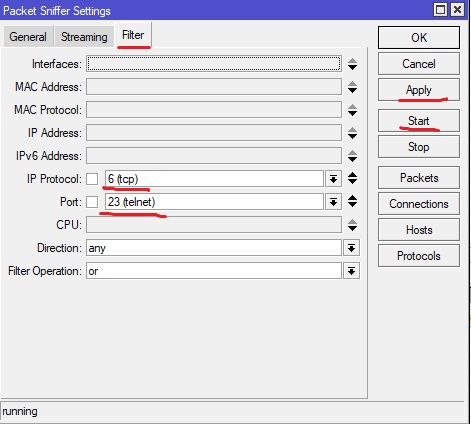This screenshot has width=471, height=424.
Task: Open the IP Protocol dropdown list
Action: click(x=333, y=179)
